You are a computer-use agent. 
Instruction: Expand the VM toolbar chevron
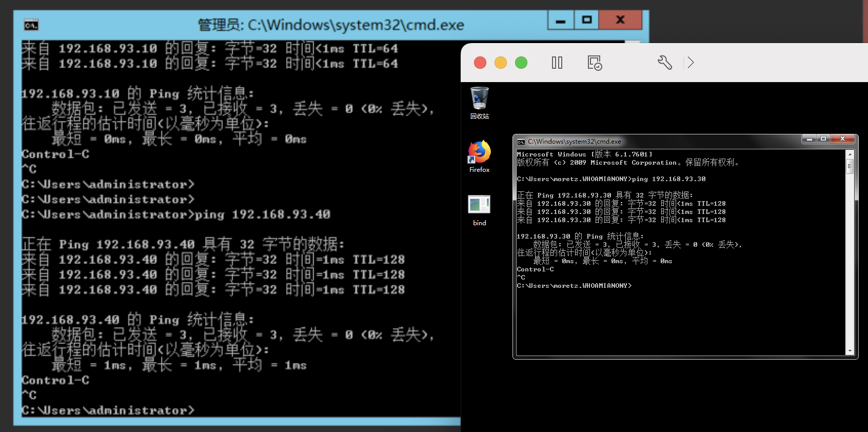point(691,63)
